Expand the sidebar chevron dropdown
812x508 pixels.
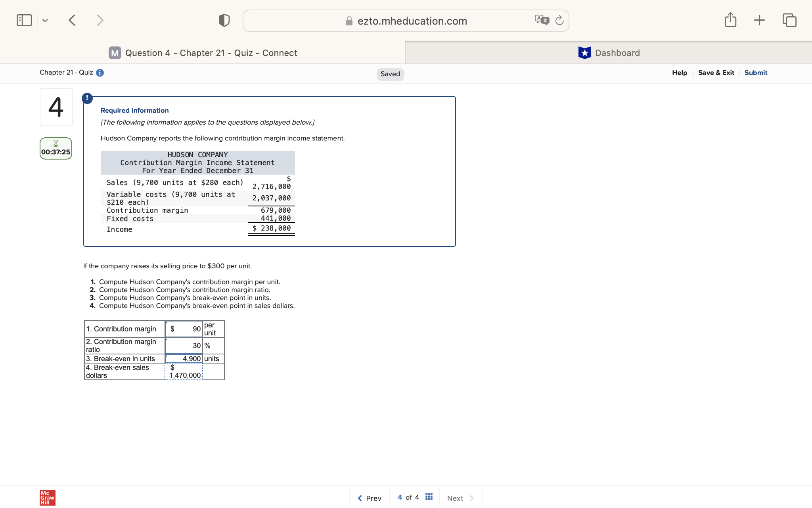pyautogui.click(x=45, y=20)
